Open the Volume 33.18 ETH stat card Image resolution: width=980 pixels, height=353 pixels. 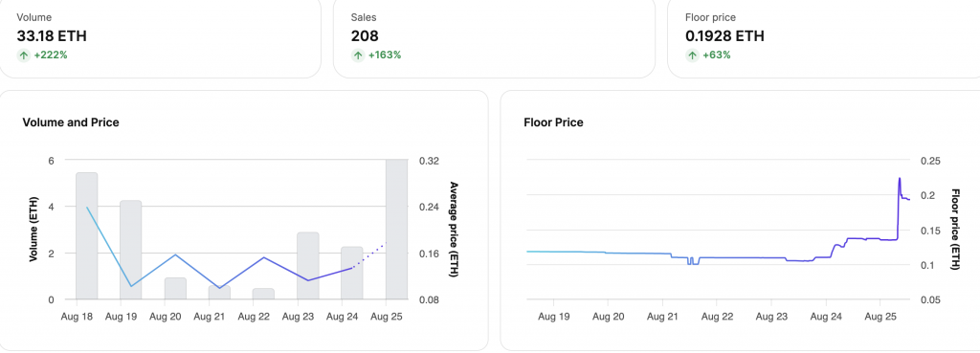pyautogui.click(x=161, y=38)
